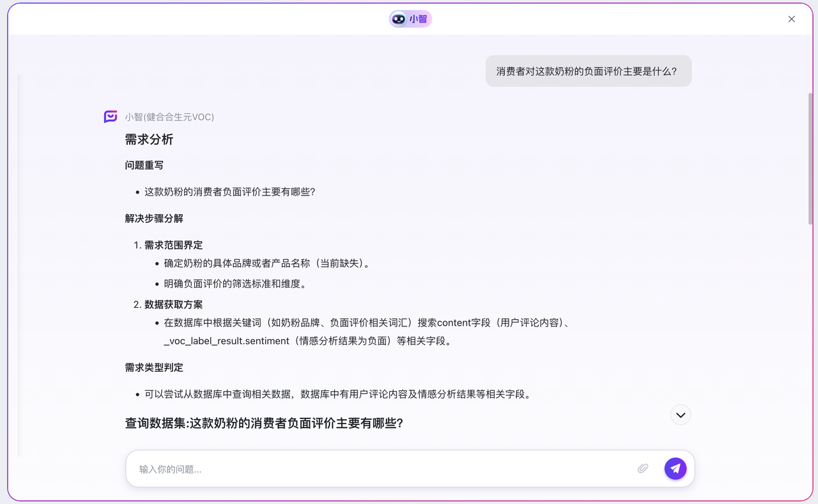Click the _voc_label_result.sentiment field text
The image size is (818, 504).
click(x=226, y=341)
